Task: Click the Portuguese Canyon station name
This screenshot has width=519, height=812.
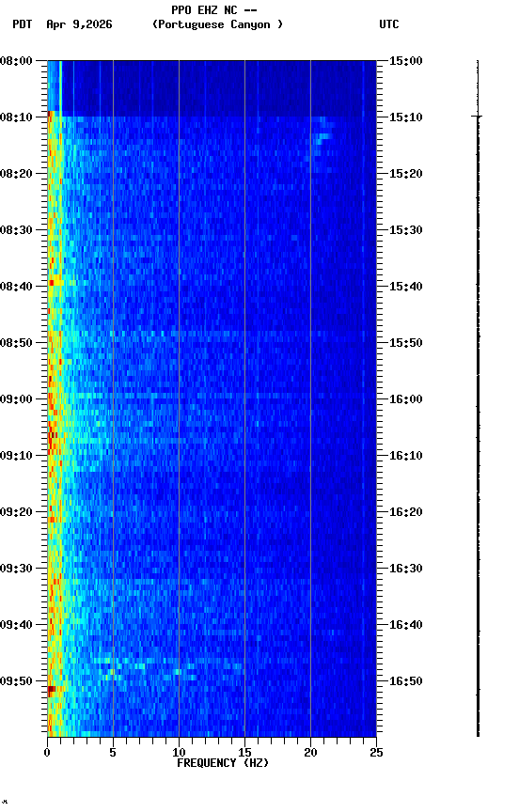Action: coord(217,24)
